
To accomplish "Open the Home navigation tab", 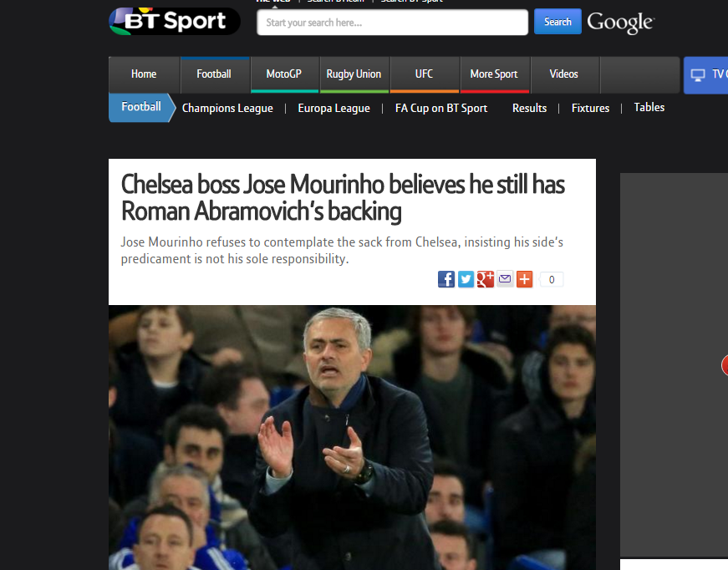I will 144,74.
